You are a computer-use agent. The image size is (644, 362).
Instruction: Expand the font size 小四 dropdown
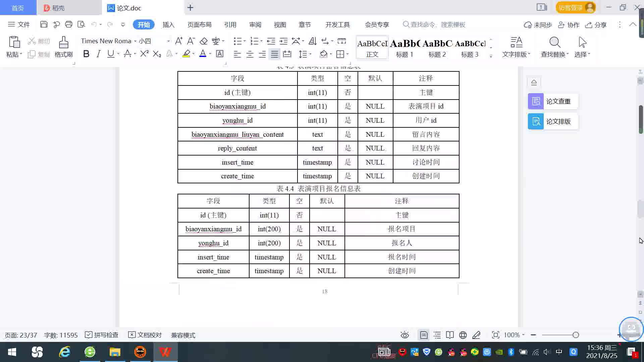coord(168,41)
